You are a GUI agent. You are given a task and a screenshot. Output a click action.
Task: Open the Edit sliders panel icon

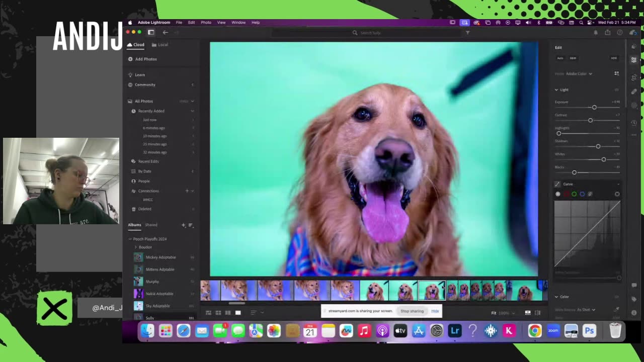(x=634, y=60)
